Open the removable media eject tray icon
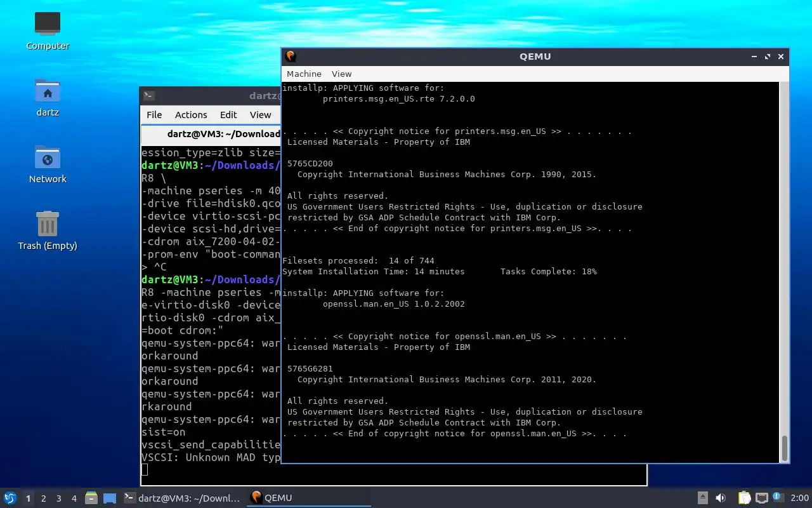Viewport: 812px width, 508px height. 703,498
